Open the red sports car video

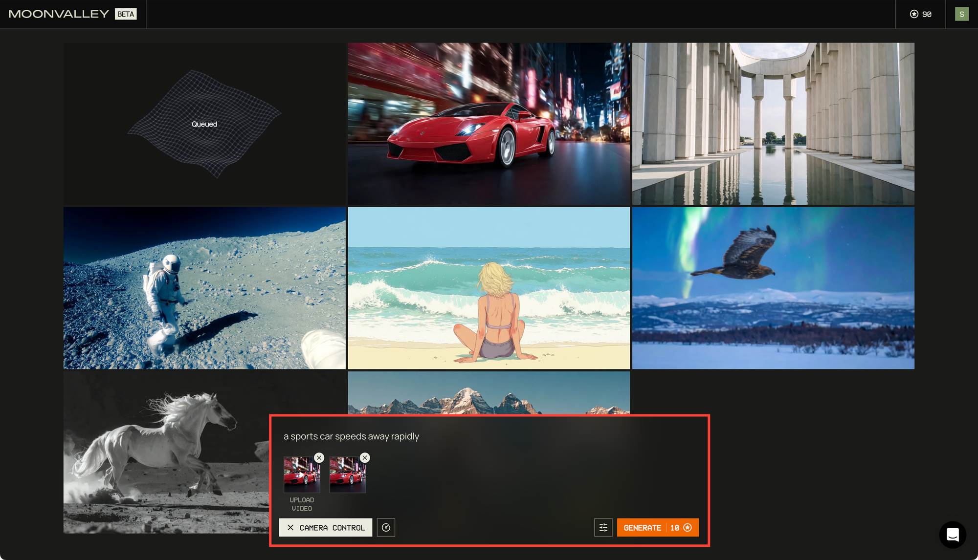coord(489,124)
